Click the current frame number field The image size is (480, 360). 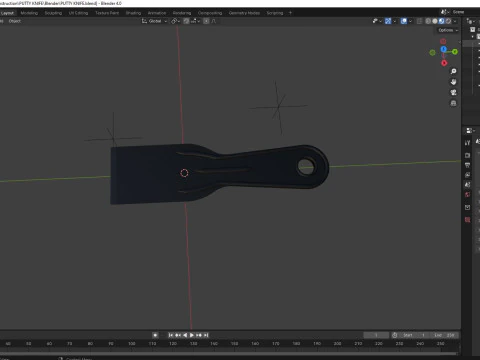pyautogui.click(x=376, y=335)
